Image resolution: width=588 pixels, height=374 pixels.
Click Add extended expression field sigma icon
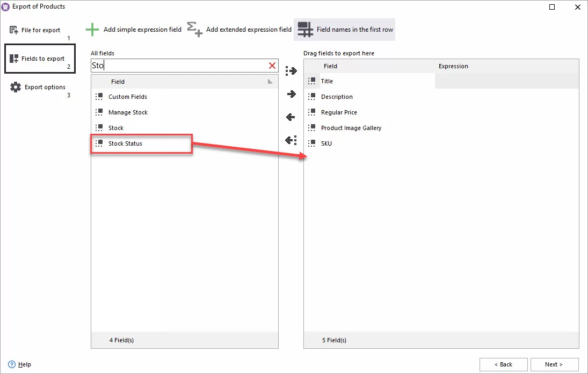point(195,30)
